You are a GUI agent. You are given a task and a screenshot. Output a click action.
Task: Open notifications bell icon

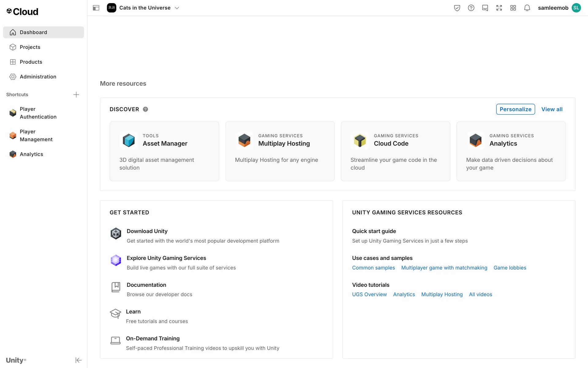click(x=527, y=8)
